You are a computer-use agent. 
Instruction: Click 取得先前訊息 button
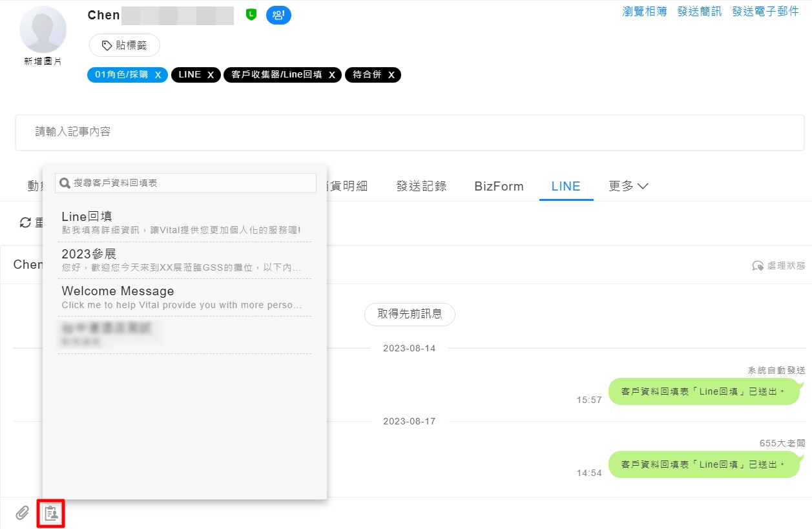click(x=410, y=314)
